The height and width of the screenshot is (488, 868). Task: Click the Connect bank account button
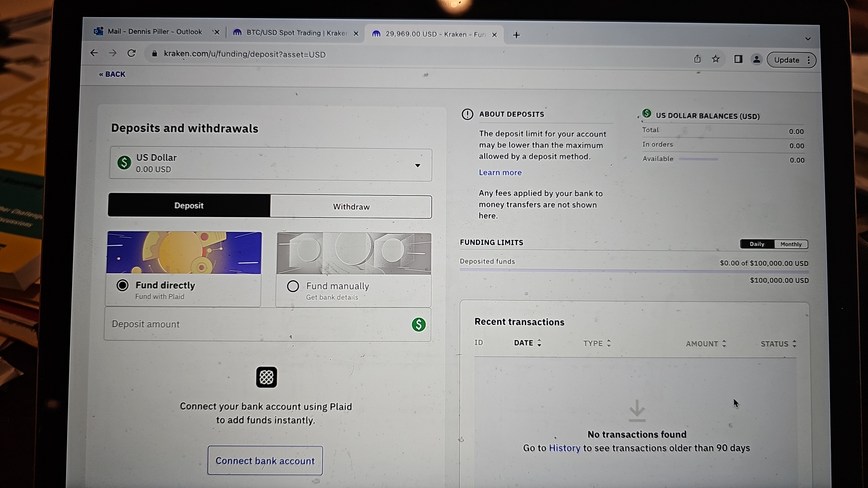(265, 460)
